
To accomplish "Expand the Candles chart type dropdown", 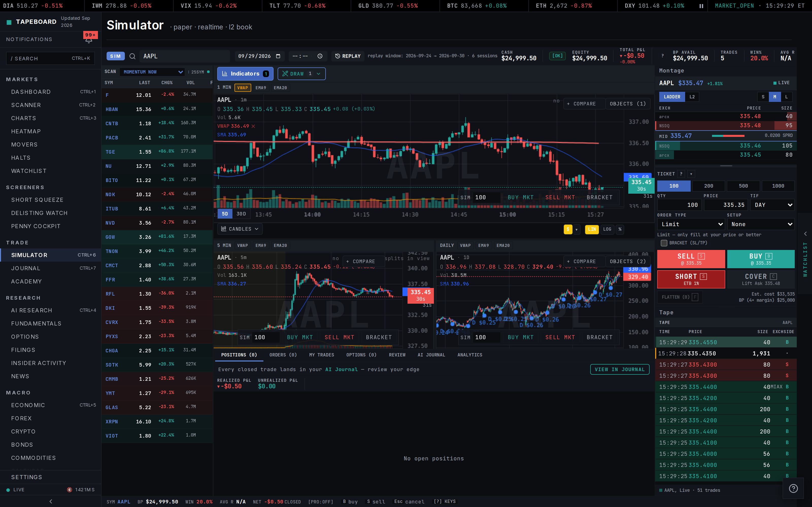I will (x=240, y=229).
